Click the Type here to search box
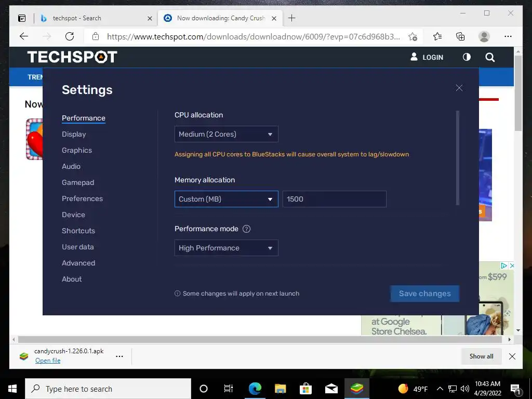 pos(108,389)
